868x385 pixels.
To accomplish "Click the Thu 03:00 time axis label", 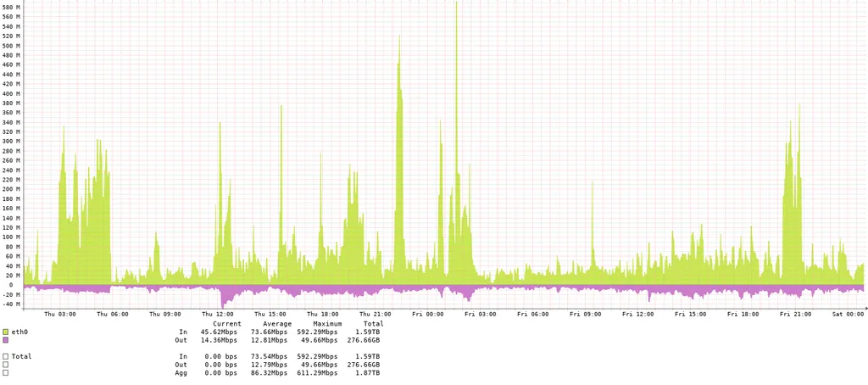I will pos(60,314).
